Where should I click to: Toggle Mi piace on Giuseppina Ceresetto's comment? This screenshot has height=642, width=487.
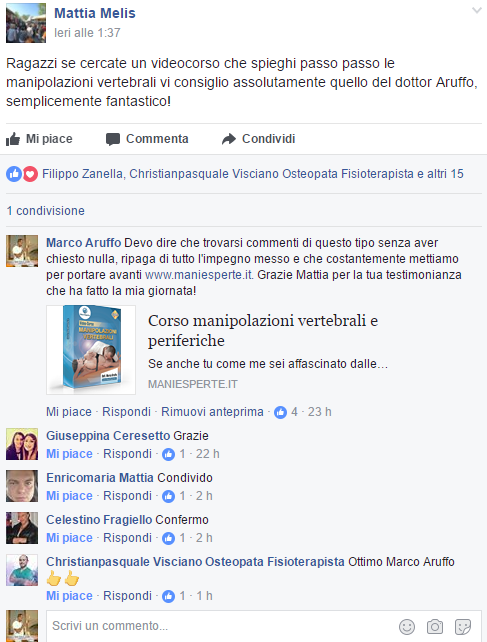tap(69, 454)
